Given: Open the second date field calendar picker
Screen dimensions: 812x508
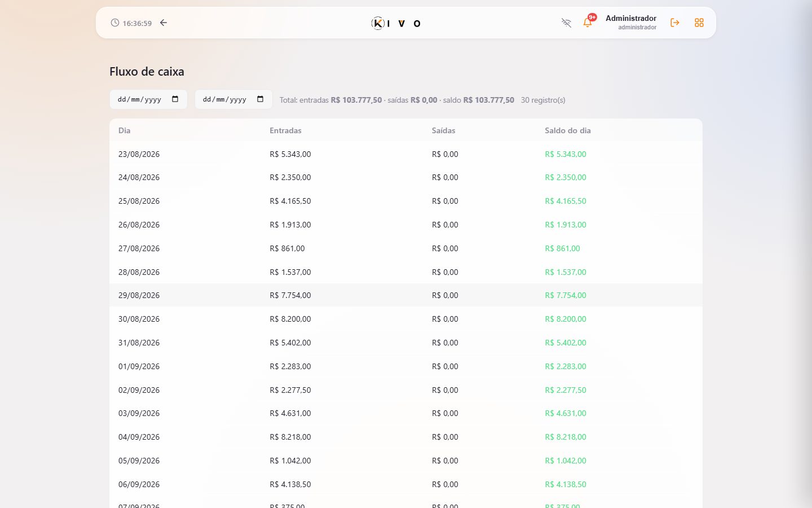Looking at the screenshot, I should (x=261, y=99).
